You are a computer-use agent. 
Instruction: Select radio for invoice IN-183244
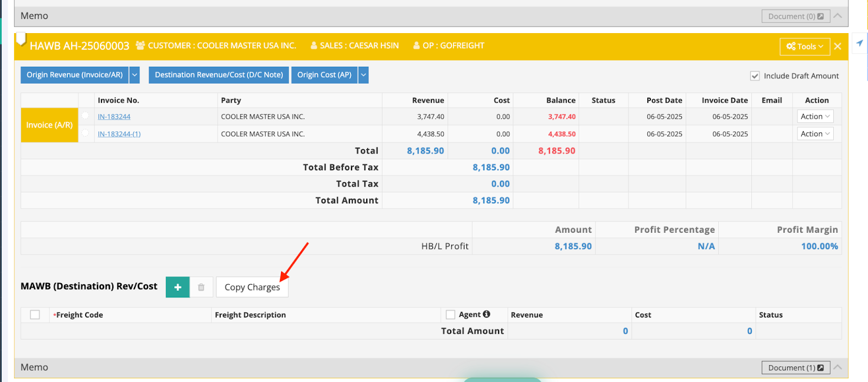86,116
